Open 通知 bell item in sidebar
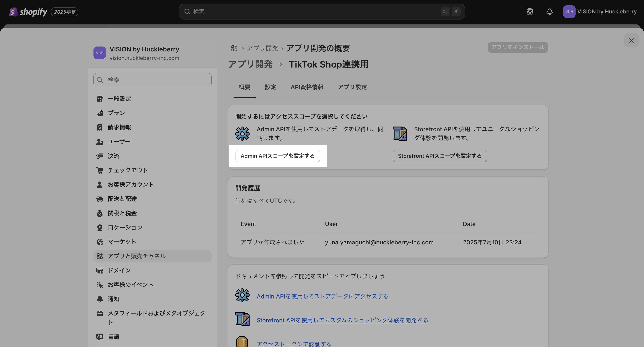 tap(100, 299)
